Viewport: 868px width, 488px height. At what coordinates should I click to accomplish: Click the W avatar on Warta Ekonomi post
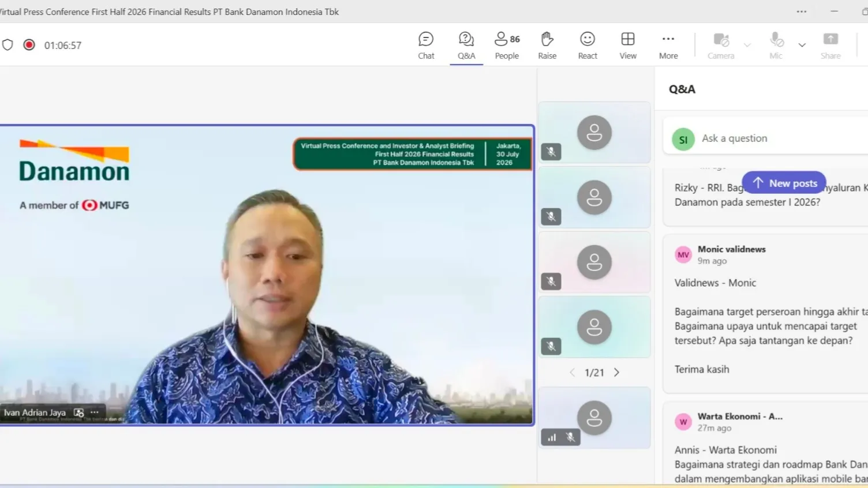click(x=683, y=422)
